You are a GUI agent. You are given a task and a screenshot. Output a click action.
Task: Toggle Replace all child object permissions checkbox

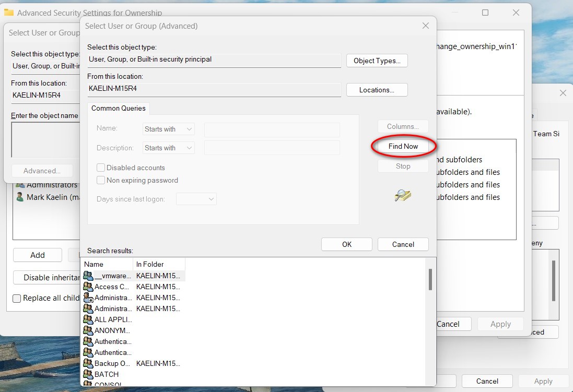tap(17, 299)
